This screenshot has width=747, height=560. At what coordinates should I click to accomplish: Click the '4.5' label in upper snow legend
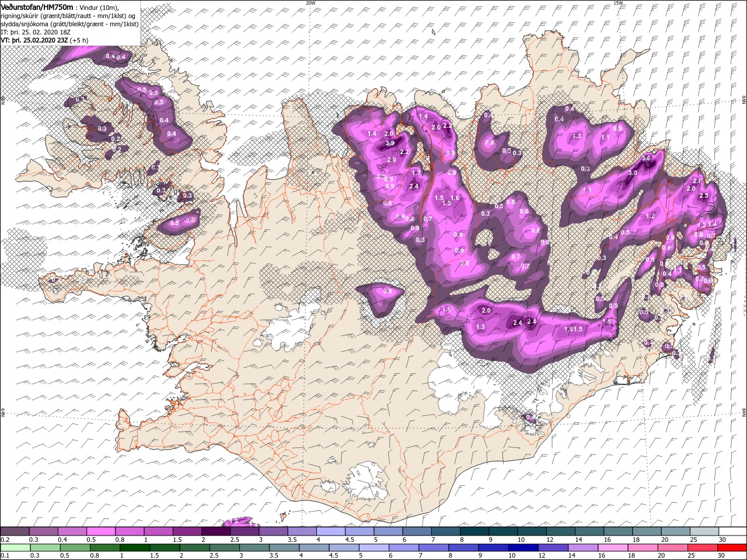click(350, 540)
